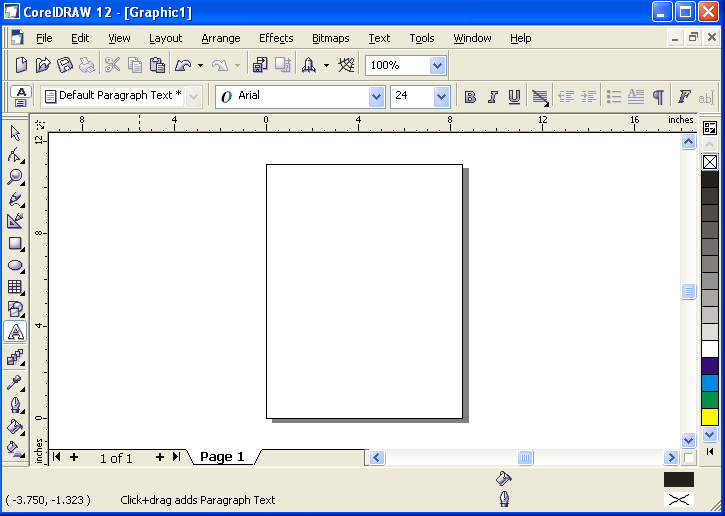Create a new document

tap(21, 65)
